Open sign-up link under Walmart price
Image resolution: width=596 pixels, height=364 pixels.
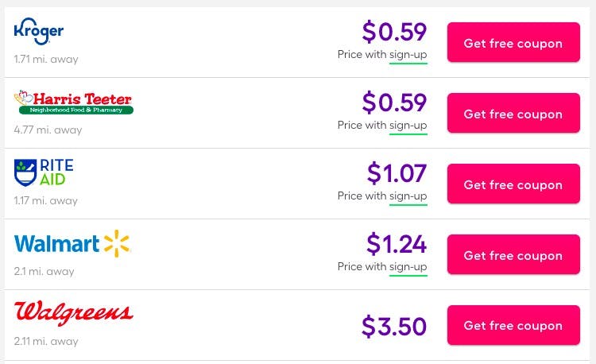tap(408, 267)
